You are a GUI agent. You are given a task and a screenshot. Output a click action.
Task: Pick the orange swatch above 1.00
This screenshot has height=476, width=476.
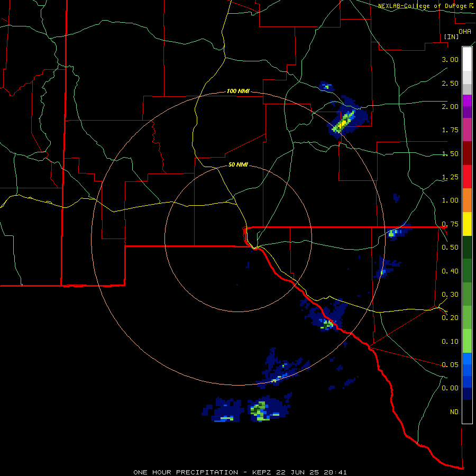click(467, 200)
